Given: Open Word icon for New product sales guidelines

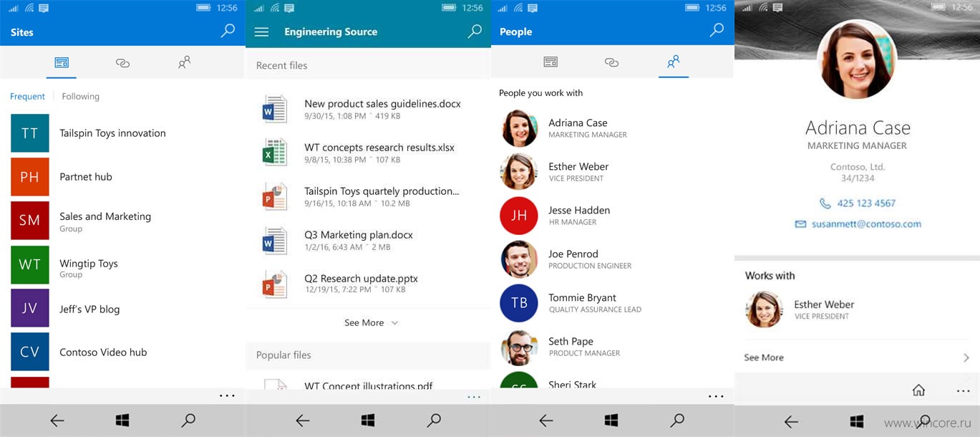Looking at the screenshot, I should (274, 109).
